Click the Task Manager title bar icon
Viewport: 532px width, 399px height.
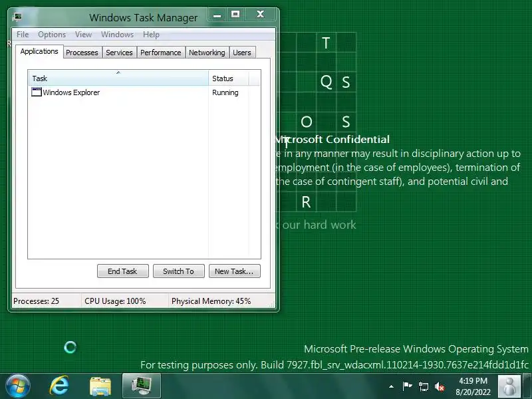pos(17,17)
